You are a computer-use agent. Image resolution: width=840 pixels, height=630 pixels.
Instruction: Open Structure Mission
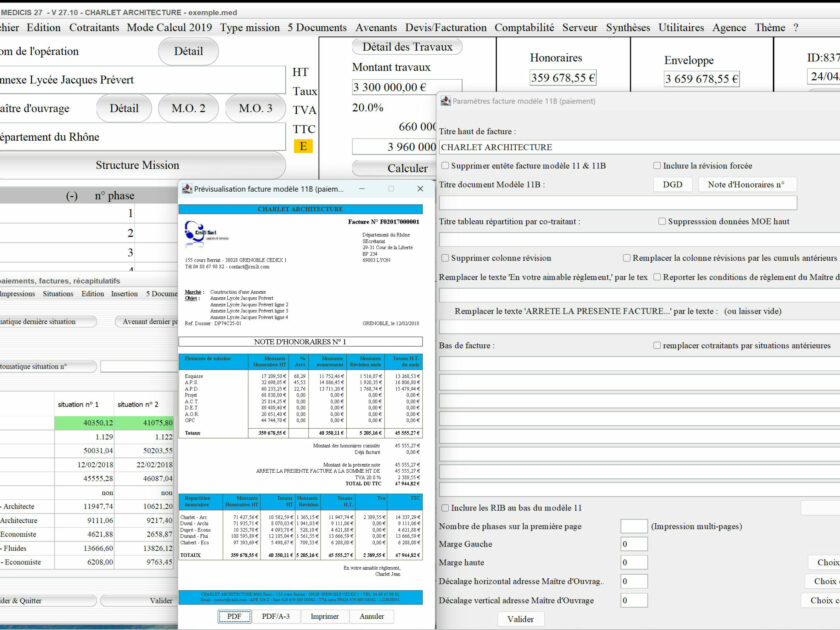138,165
